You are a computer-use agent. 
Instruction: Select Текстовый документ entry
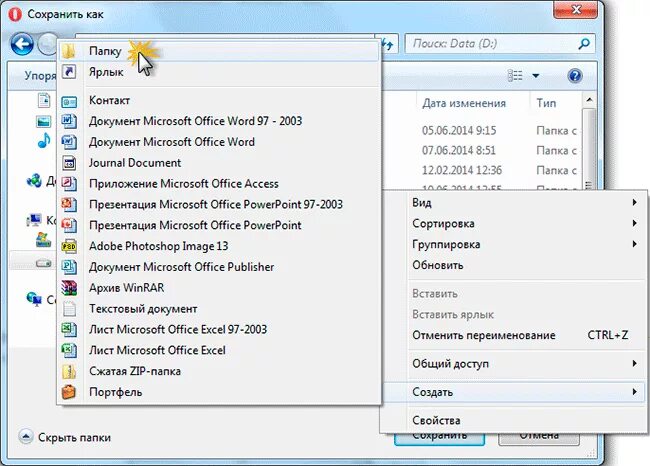tap(219, 309)
